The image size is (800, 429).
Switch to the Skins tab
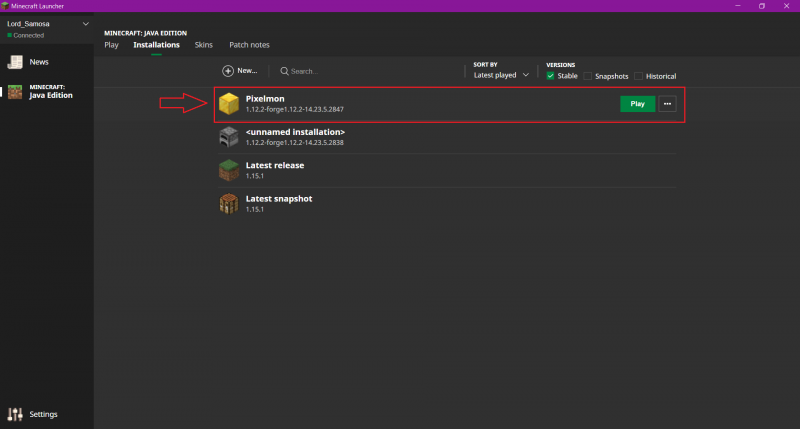click(204, 45)
